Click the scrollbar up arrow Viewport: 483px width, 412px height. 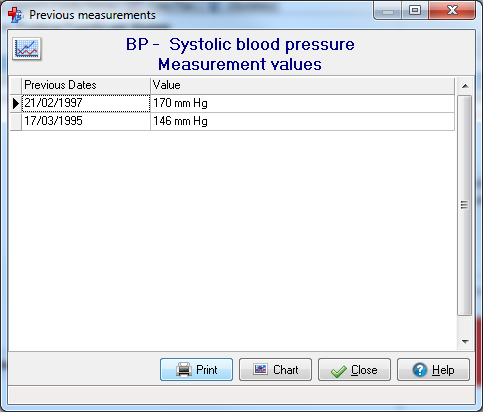click(x=465, y=86)
